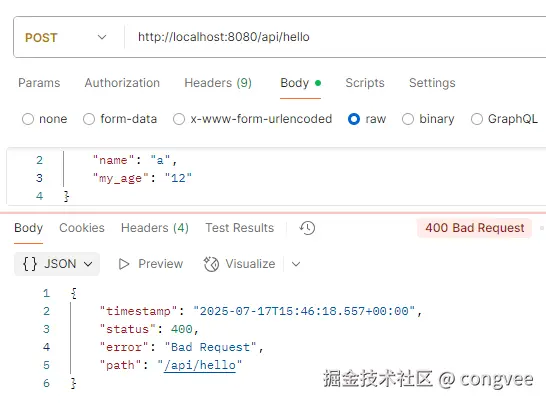Click the Preview button
This screenshot has width=546, height=403.
click(x=150, y=264)
